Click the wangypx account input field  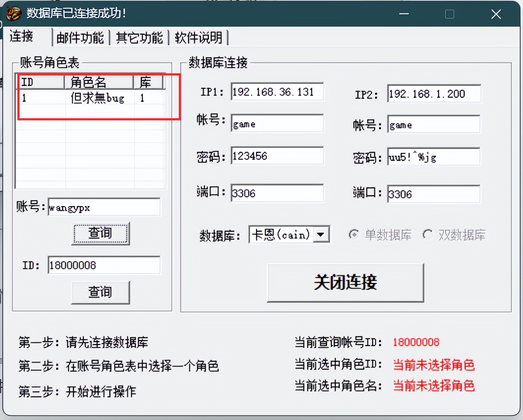(104, 207)
